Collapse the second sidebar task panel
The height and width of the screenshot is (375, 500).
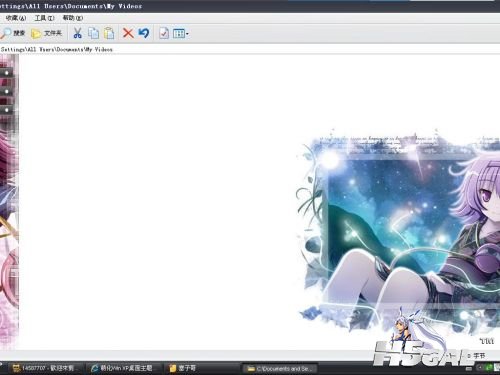click(x=6, y=91)
